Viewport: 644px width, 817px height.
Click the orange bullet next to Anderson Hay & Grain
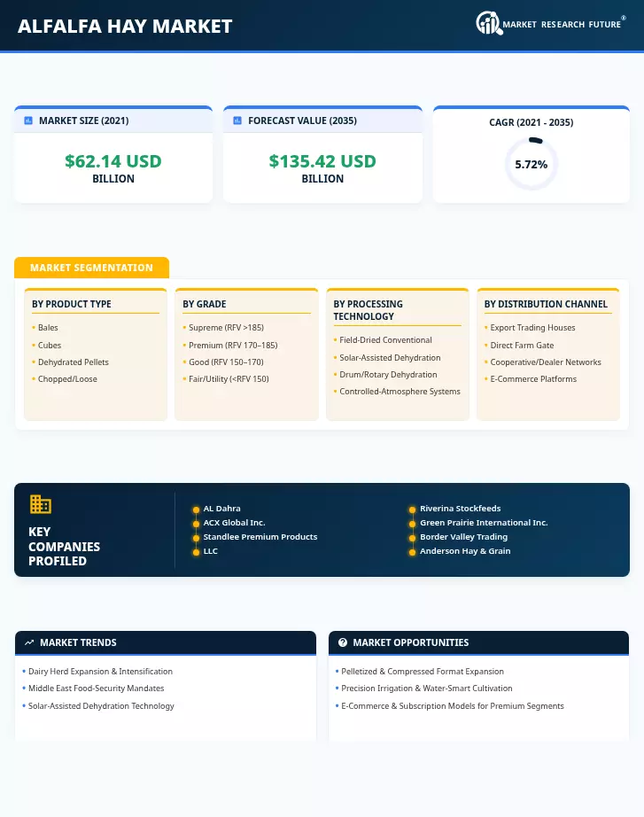(412, 552)
